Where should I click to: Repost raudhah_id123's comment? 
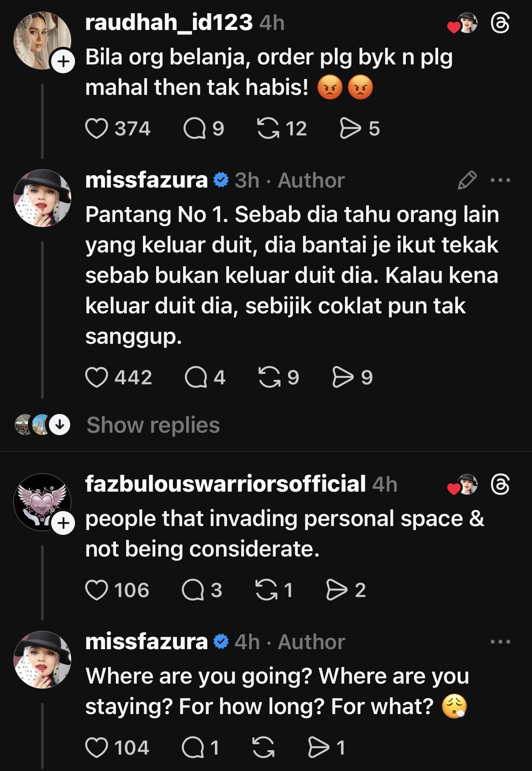(x=268, y=129)
